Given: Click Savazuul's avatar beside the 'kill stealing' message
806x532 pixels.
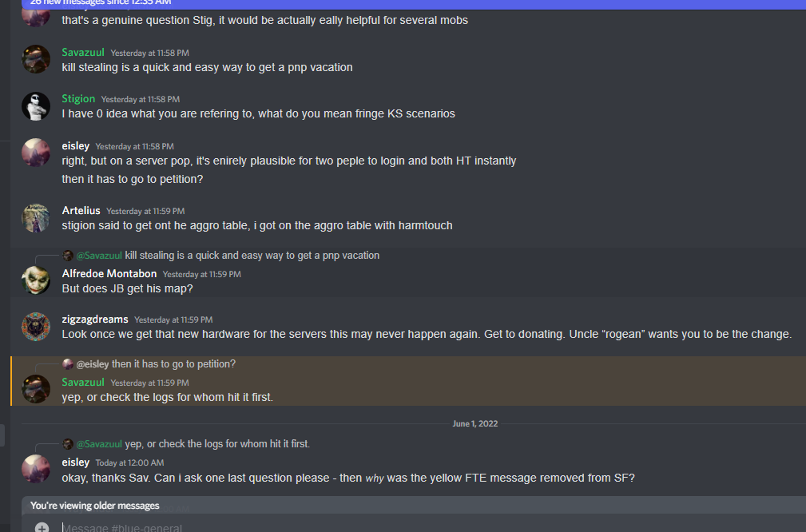Looking at the screenshot, I should (x=36, y=60).
